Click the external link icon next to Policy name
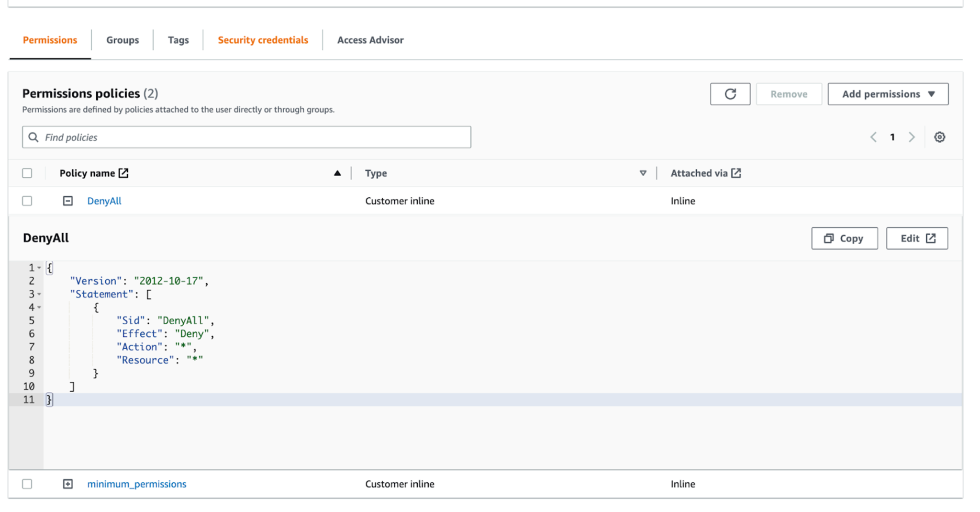The height and width of the screenshot is (512, 980). 124,173
